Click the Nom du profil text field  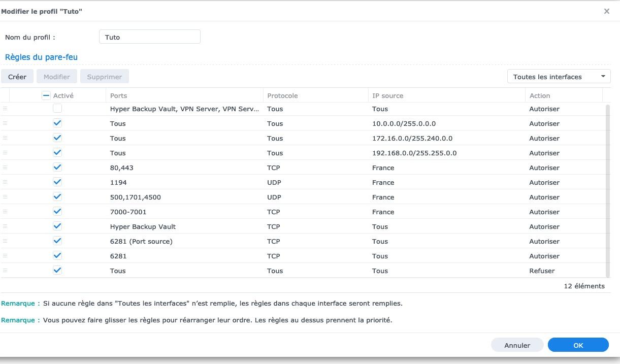[x=149, y=37]
